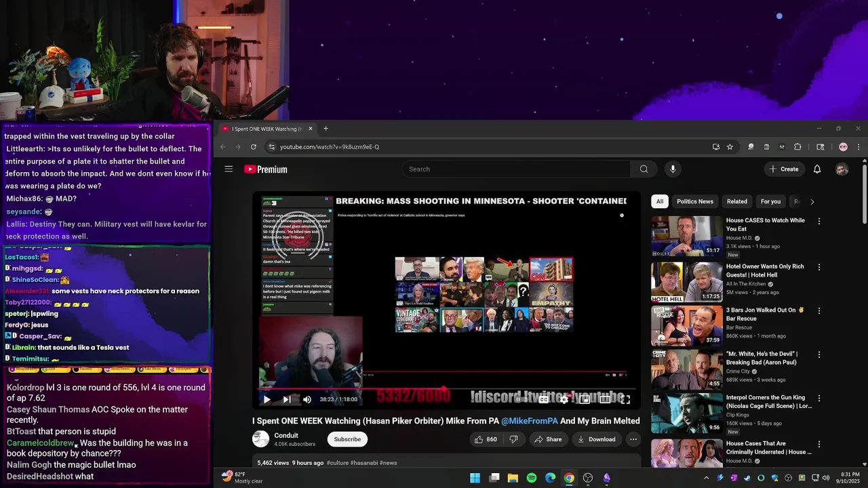
Task: Toggle miniplayer mode
Action: point(585,400)
